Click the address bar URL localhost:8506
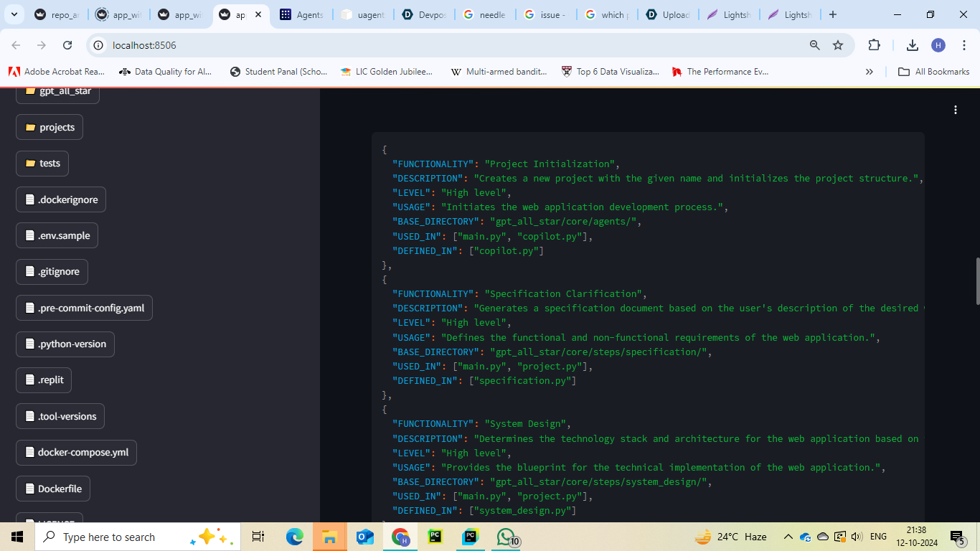 tap(144, 45)
